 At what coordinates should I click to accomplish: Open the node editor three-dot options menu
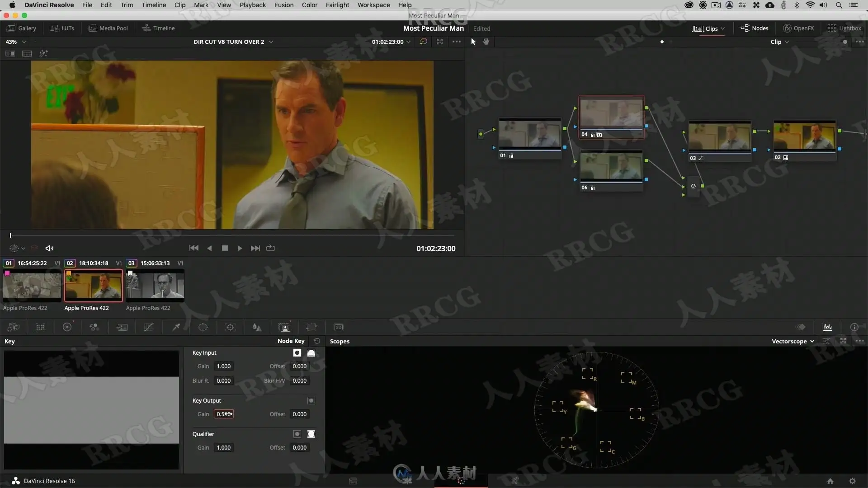tap(860, 42)
